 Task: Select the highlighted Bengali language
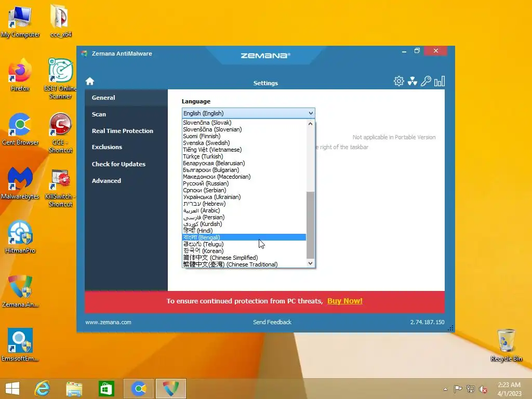[244, 237]
